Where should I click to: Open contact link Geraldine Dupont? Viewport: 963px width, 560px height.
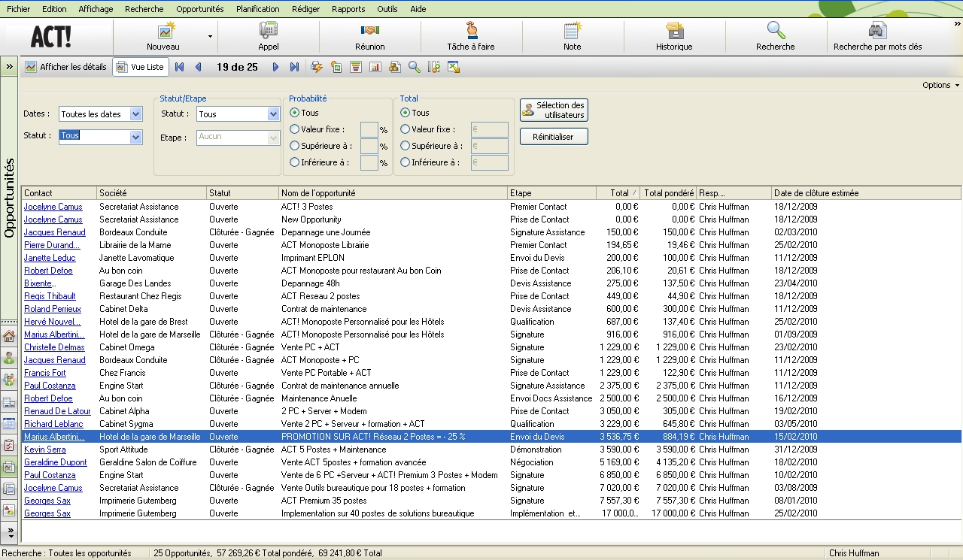coord(55,462)
